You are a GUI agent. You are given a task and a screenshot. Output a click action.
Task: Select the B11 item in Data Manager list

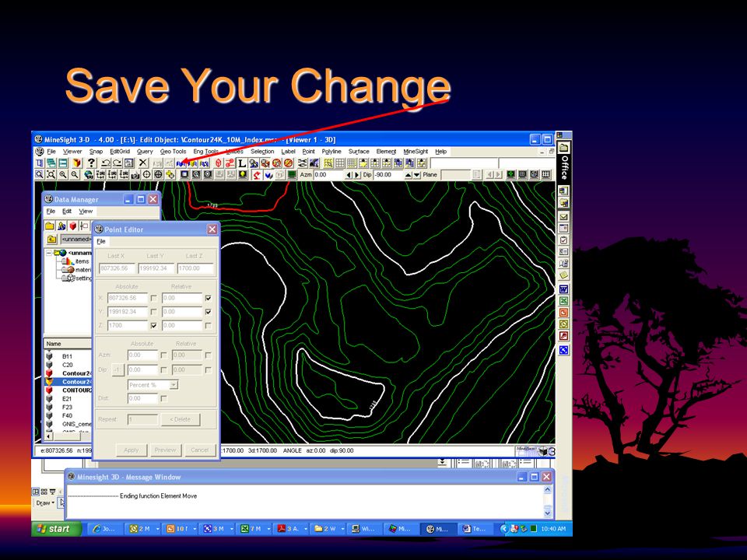pos(67,356)
